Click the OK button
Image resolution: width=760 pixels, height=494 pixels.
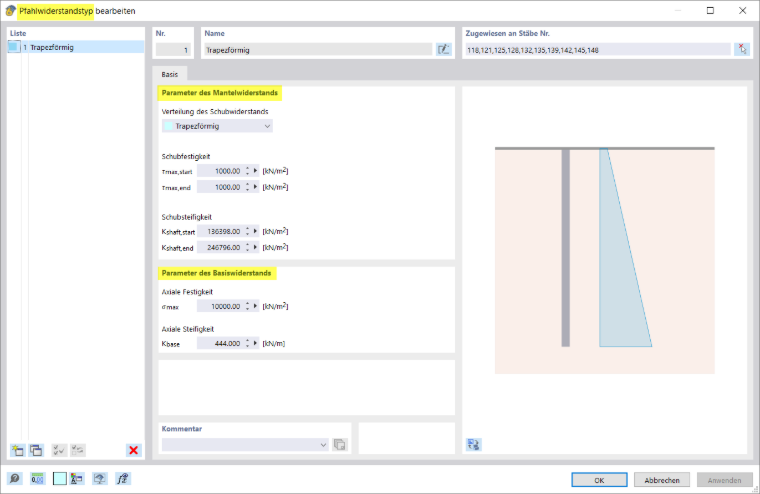click(599, 480)
